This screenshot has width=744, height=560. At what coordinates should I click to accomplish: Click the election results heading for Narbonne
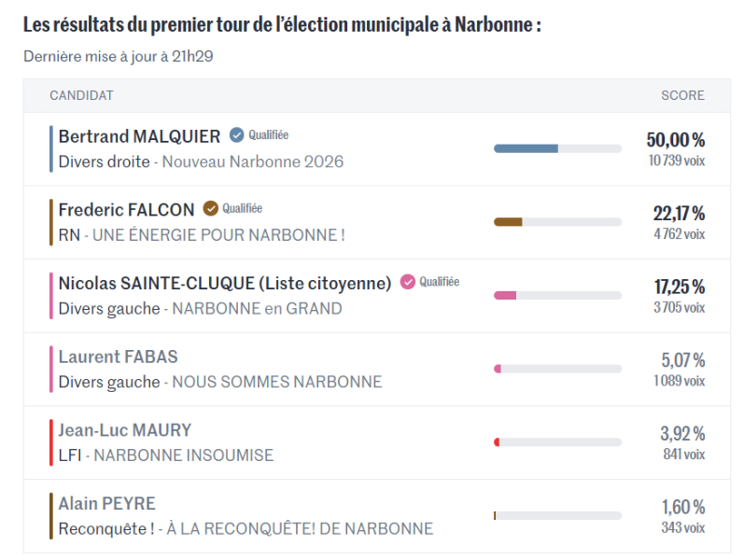point(282,25)
